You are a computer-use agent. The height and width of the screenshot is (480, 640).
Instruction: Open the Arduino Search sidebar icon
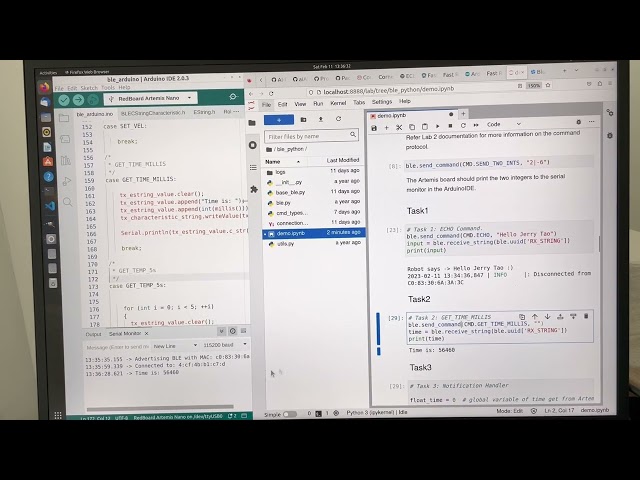click(x=68, y=202)
